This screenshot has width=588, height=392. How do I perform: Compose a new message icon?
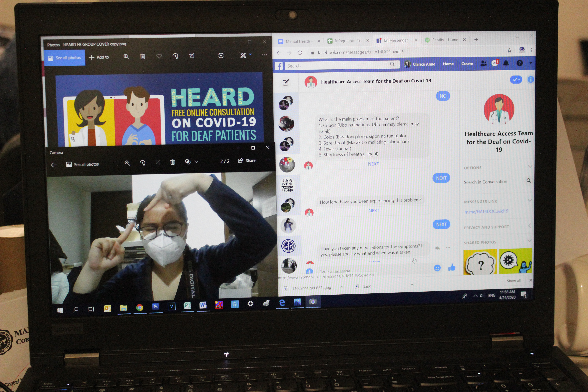(285, 82)
